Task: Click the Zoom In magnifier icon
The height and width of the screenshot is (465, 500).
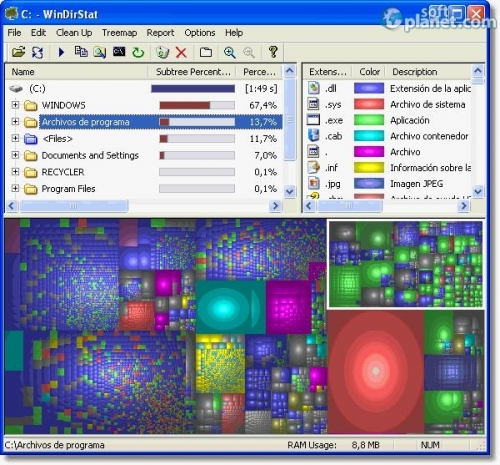Action: point(230,52)
